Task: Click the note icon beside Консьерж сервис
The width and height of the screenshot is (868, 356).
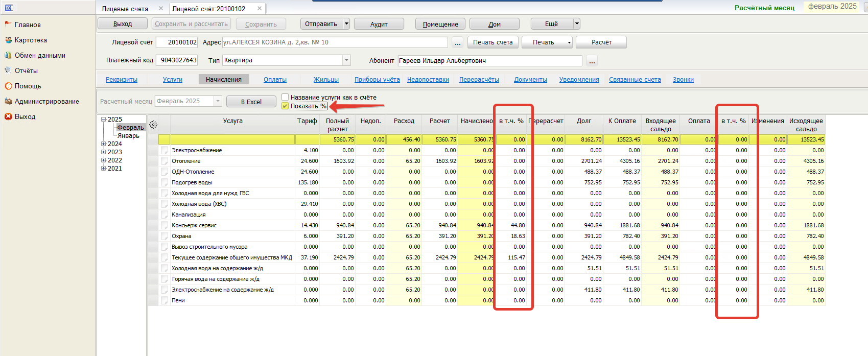Action: click(x=165, y=225)
